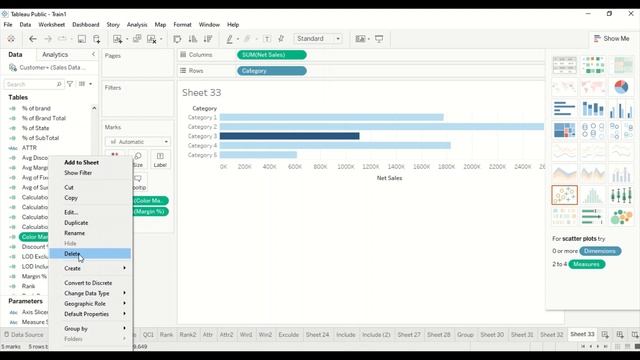Open the Worksheet menu
The height and width of the screenshot is (360, 640).
point(51,24)
